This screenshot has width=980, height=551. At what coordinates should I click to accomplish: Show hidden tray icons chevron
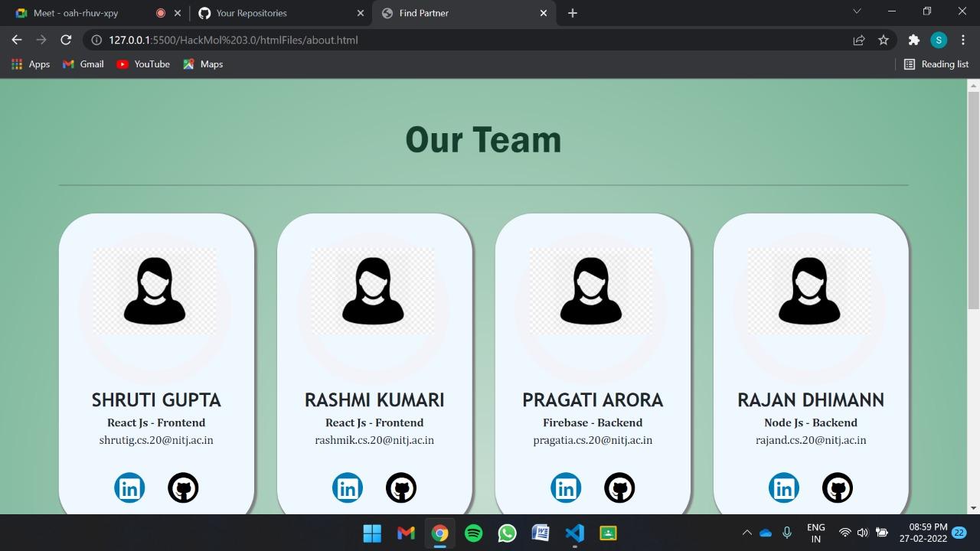(746, 533)
